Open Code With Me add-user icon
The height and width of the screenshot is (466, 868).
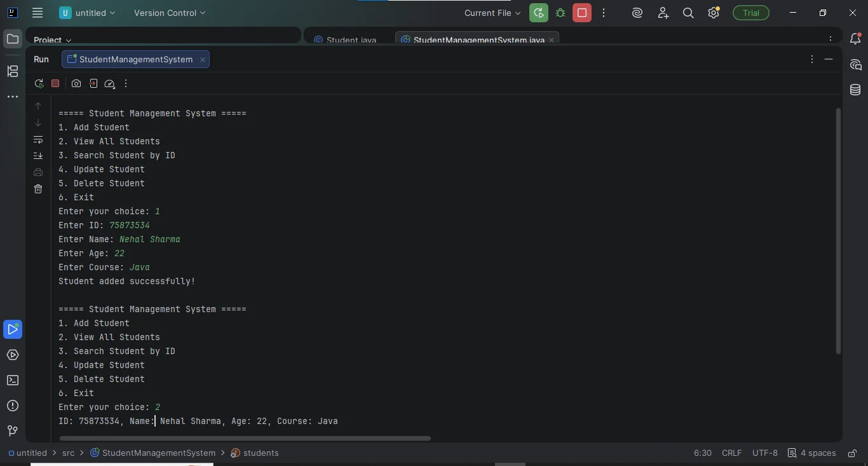pos(663,13)
